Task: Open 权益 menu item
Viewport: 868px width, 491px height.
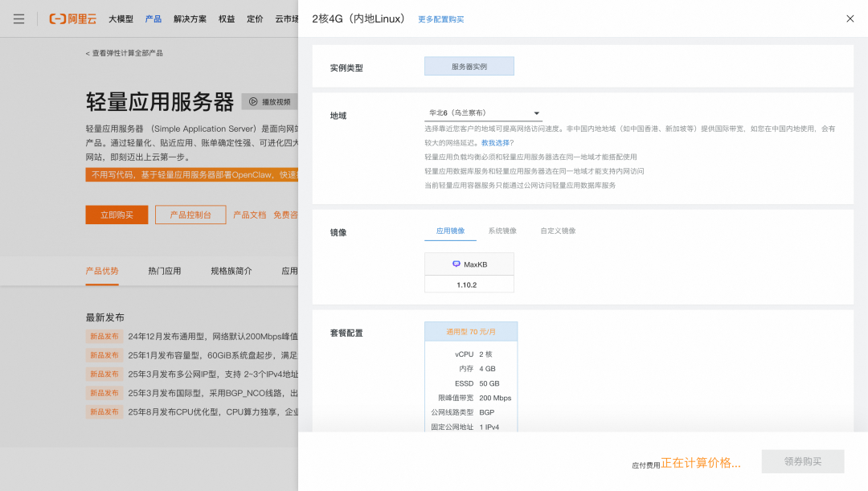Action: tap(227, 18)
